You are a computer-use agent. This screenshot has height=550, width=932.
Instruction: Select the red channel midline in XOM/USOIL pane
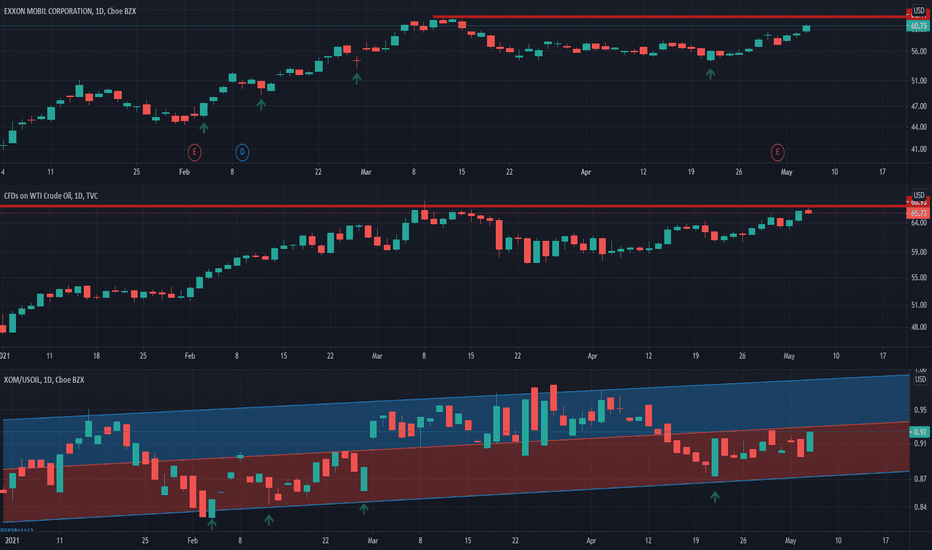[x=456, y=446]
